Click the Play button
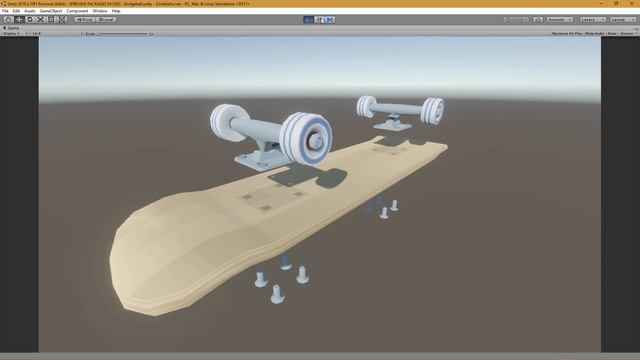Screen dimensions: 640x360 (x=309, y=20)
